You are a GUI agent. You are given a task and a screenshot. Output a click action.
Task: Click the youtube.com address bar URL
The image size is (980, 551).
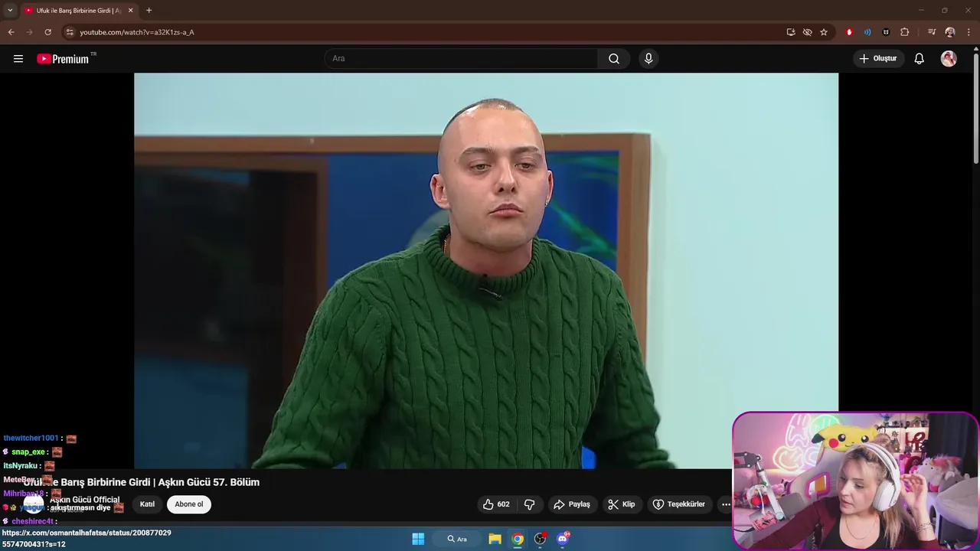tap(137, 32)
